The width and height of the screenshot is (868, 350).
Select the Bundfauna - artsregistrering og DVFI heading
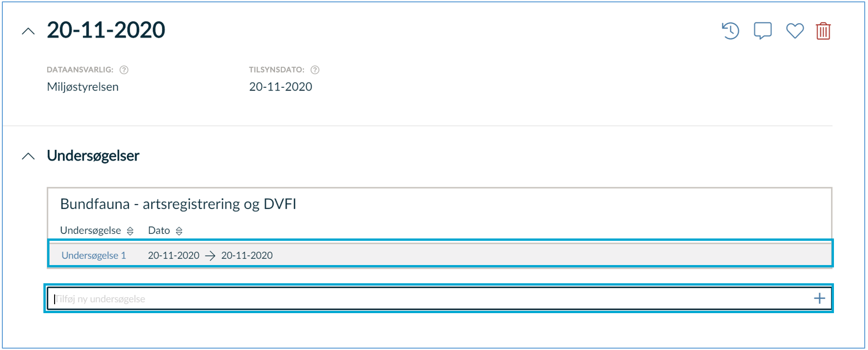tap(178, 204)
